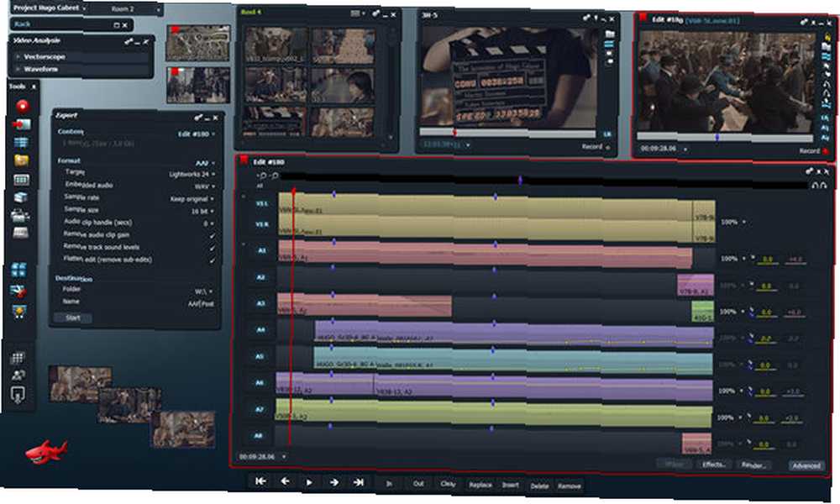Click the grid icon below Tools panel
Image resolution: width=840 pixels, height=504 pixels.
[x=18, y=357]
